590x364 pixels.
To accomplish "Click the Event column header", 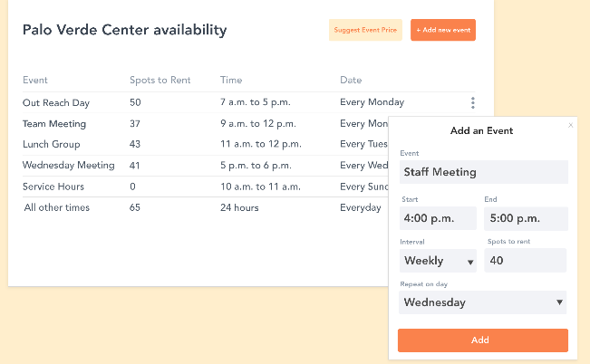I will 35,80.
